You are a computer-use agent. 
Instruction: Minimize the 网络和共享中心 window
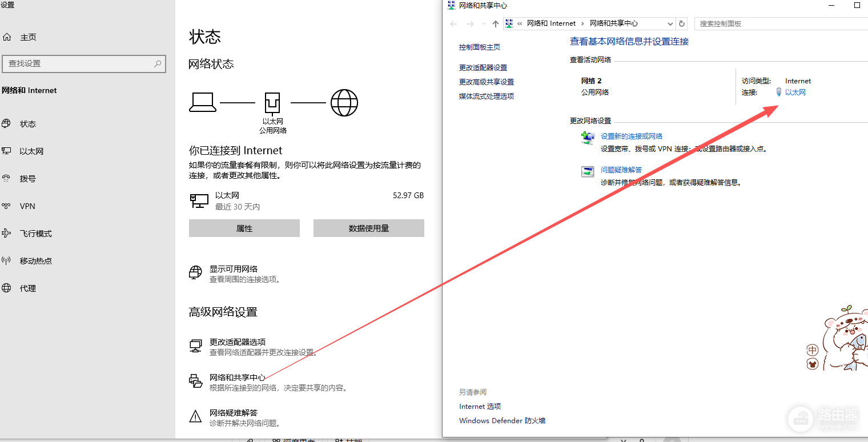tap(831, 5)
